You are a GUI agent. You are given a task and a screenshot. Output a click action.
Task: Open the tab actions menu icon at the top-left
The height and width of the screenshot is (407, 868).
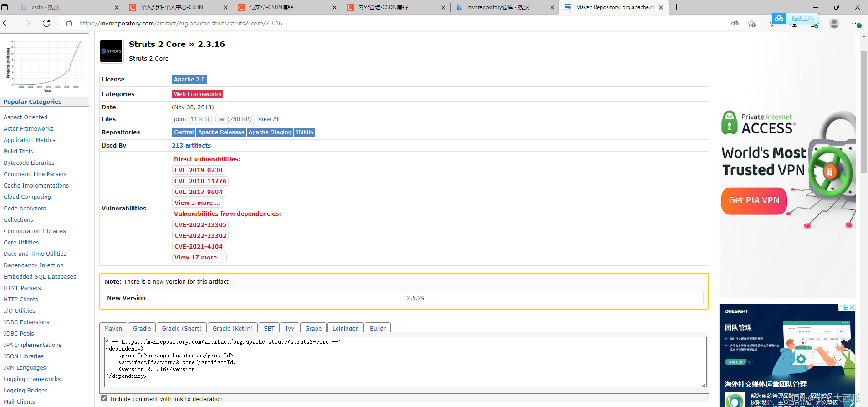point(5,7)
